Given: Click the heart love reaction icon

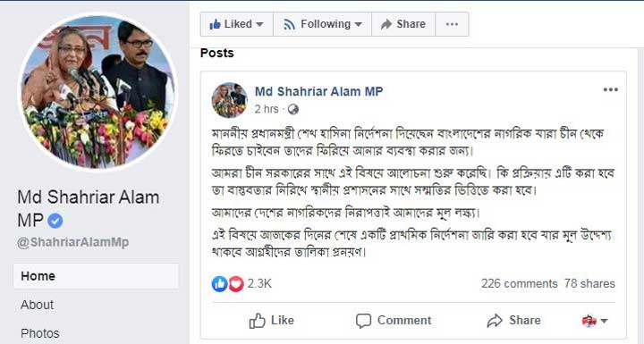Looking at the screenshot, I should pos(236,283).
